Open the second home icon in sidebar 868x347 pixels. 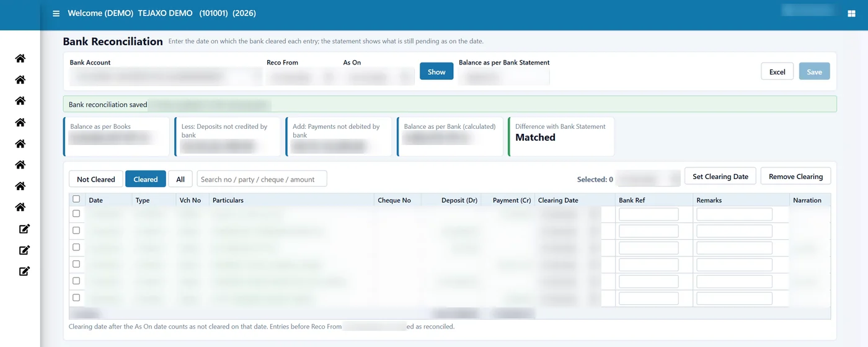coord(20,79)
